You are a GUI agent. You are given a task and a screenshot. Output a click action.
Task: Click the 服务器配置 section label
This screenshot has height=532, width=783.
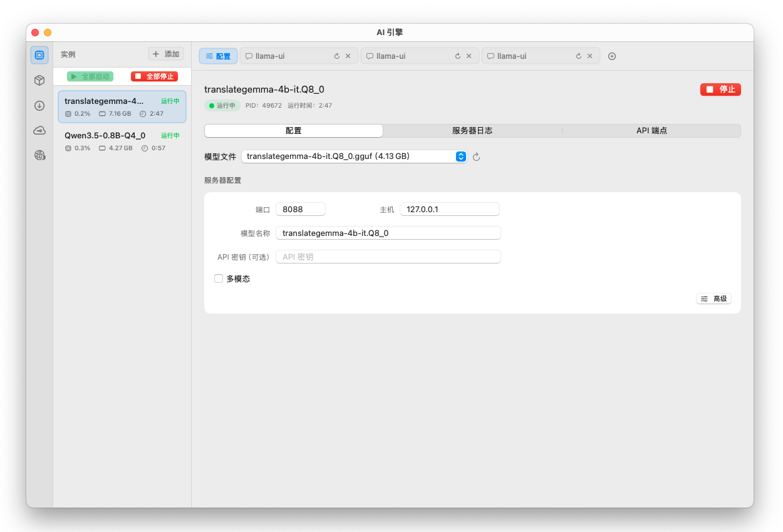coord(223,180)
